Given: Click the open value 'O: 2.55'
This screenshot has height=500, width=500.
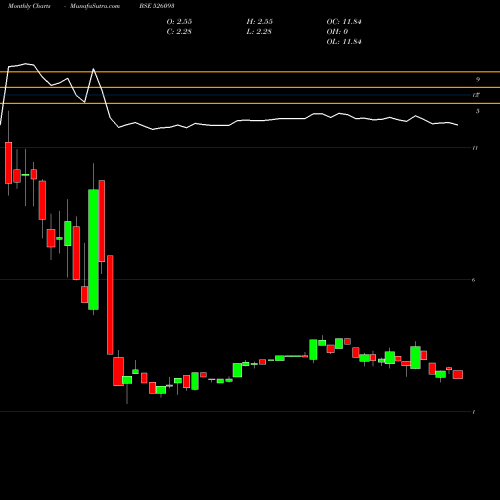Looking at the screenshot, I should (179, 21).
